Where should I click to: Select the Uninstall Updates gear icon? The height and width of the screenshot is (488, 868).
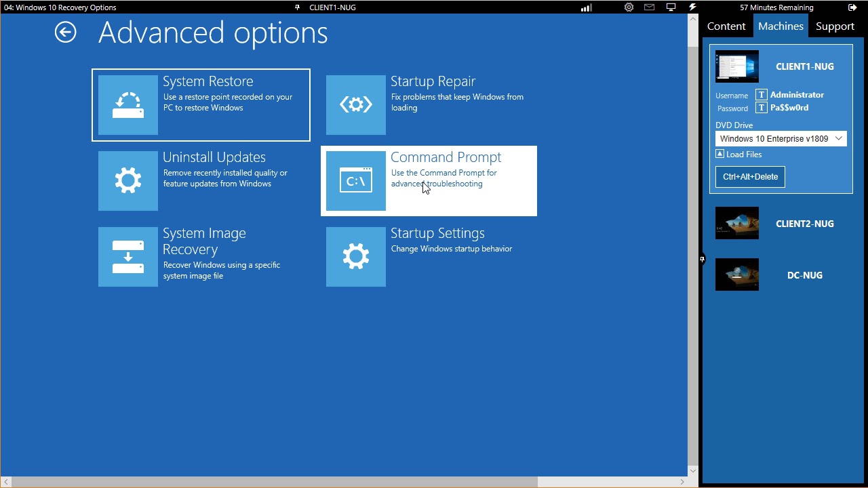[x=128, y=181]
